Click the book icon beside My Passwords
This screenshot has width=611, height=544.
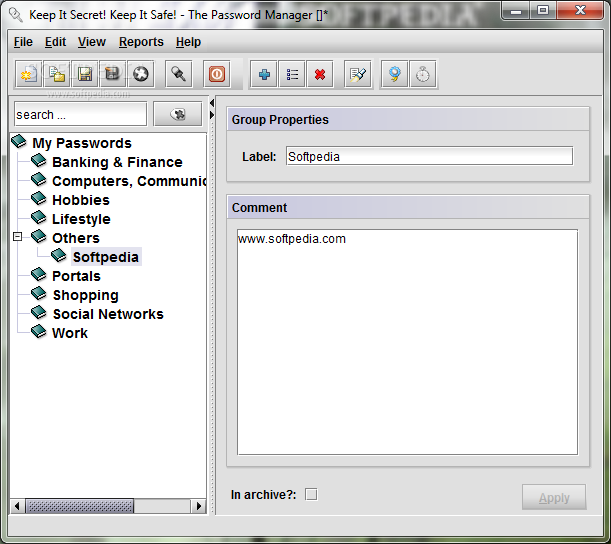[19, 141]
